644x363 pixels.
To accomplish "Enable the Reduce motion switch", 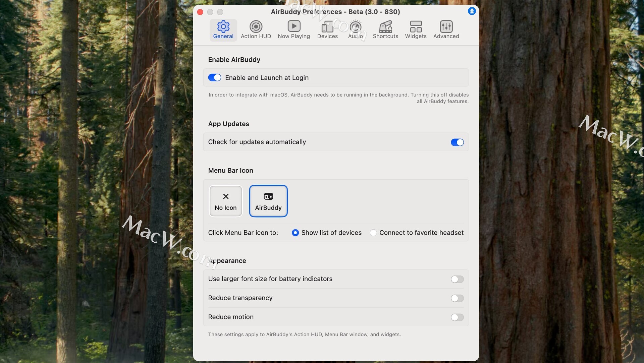I will coord(457,317).
